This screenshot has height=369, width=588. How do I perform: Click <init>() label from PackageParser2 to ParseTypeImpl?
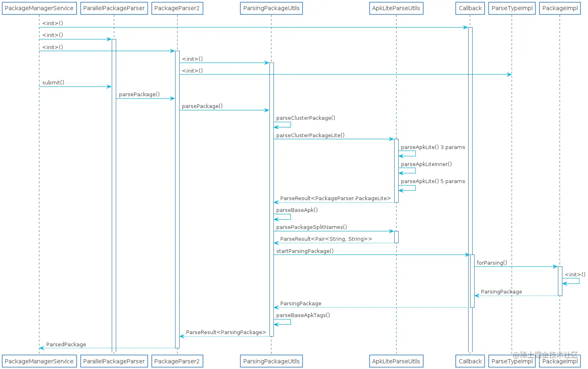(x=192, y=71)
